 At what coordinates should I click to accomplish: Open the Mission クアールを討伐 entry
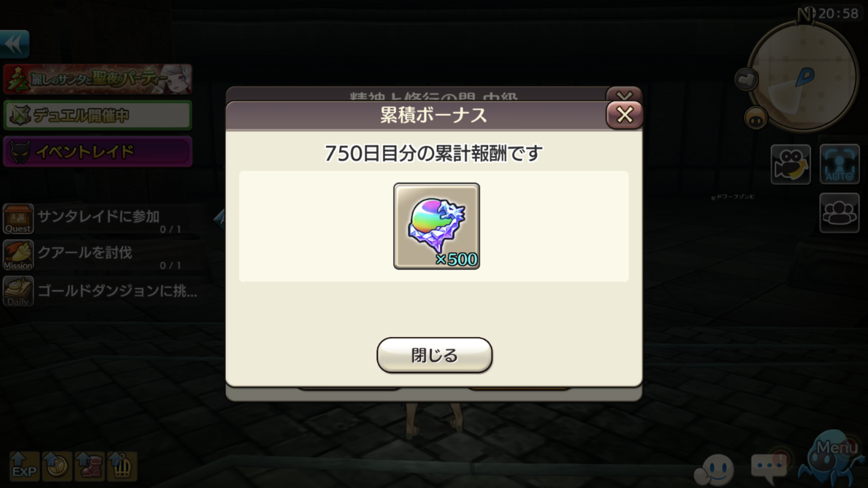click(x=100, y=256)
